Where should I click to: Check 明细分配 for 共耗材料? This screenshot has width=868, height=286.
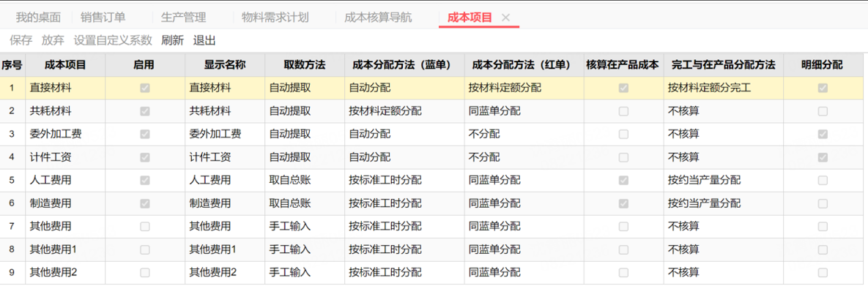coord(823,111)
